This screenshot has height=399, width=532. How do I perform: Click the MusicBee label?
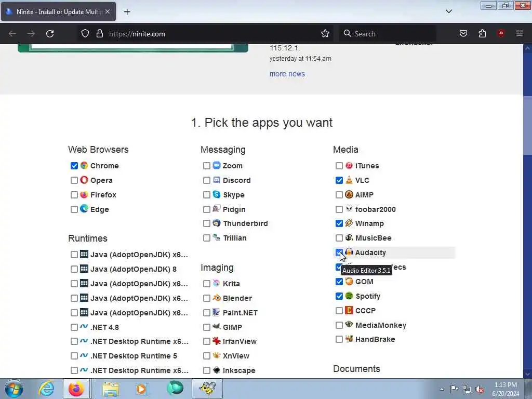(373, 238)
